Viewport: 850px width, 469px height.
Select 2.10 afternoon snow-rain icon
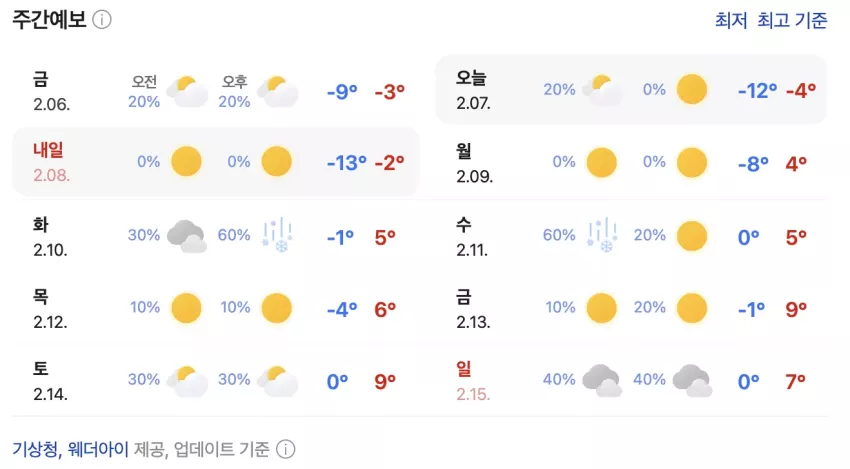click(x=278, y=235)
